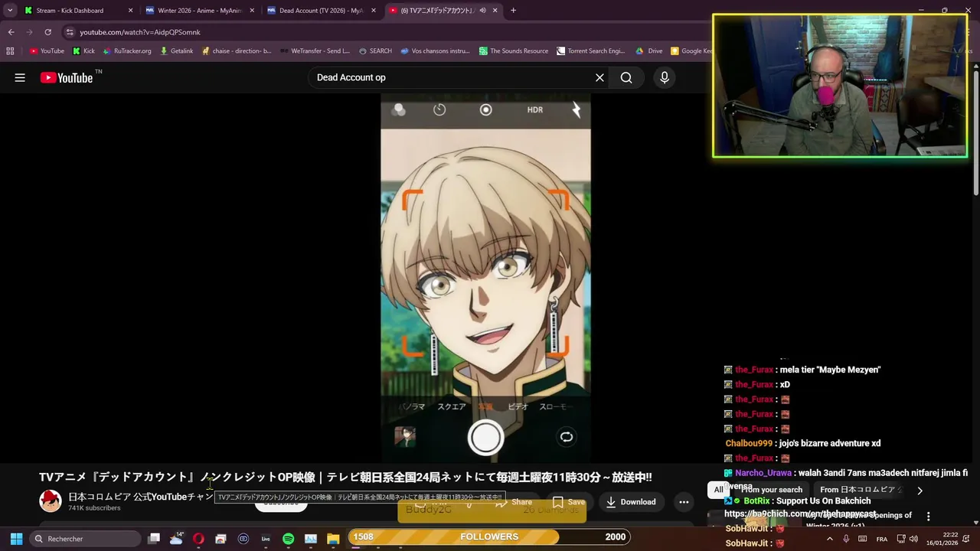Screen dimensions: 980x551
Task: Select the From your search chip
Action: pyautogui.click(x=772, y=490)
